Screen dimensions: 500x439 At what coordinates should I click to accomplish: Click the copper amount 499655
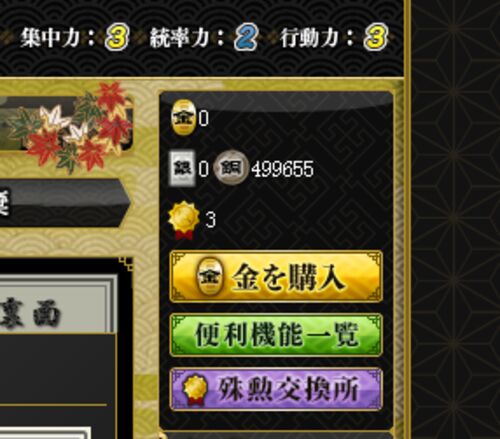point(283,169)
